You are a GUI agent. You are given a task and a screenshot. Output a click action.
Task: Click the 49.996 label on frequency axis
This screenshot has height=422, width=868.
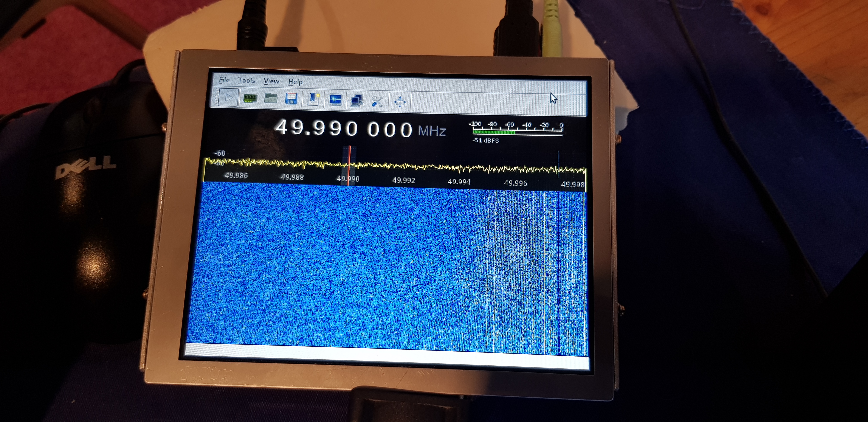[515, 183]
